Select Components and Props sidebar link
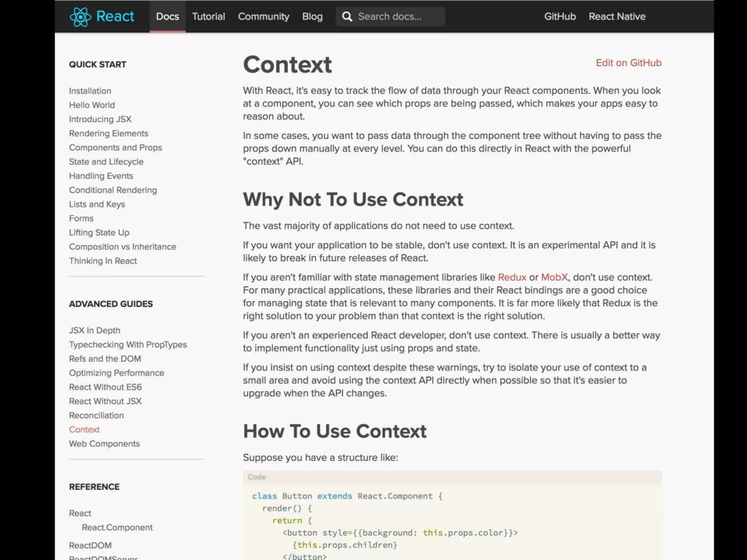 [x=116, y=148]
